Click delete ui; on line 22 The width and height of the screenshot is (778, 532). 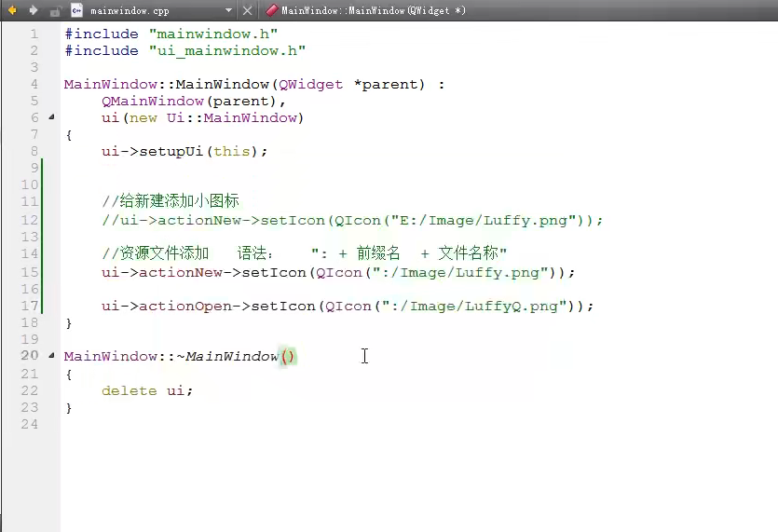pos(147,391)
